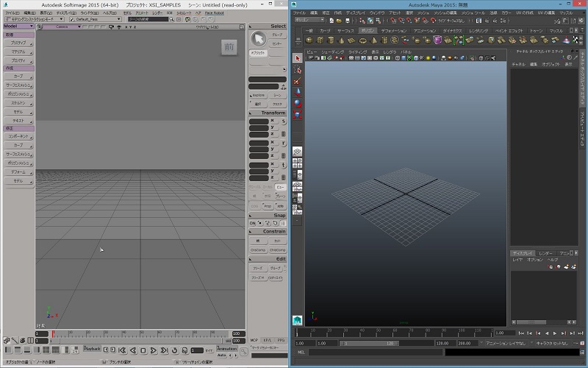Screen dimensions: 588x368
Task: Switch to Maya's アニメーション shelf tab
Action: point(425,30)
